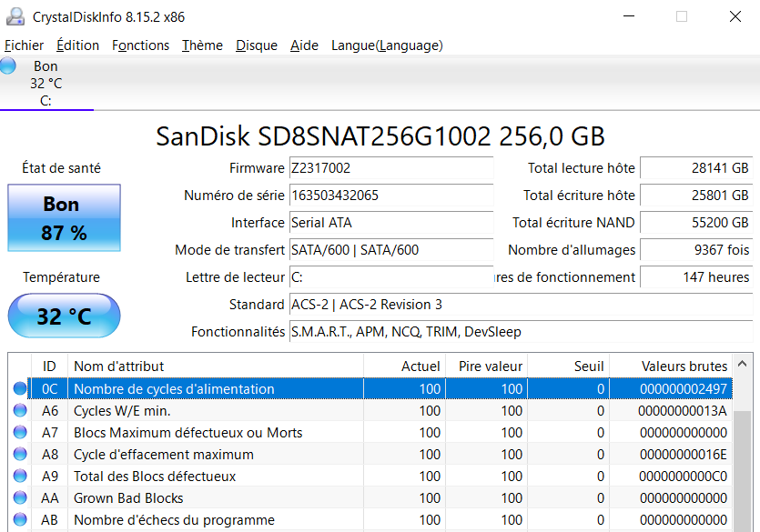This screenshot has width=760, height=532.
Task: Click status orb of Cycles W/E min. row
Action: click(20, 410)
